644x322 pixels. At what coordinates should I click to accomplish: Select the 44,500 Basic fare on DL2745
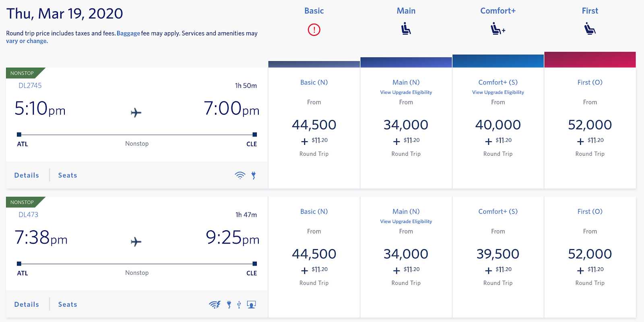[314, 125]
